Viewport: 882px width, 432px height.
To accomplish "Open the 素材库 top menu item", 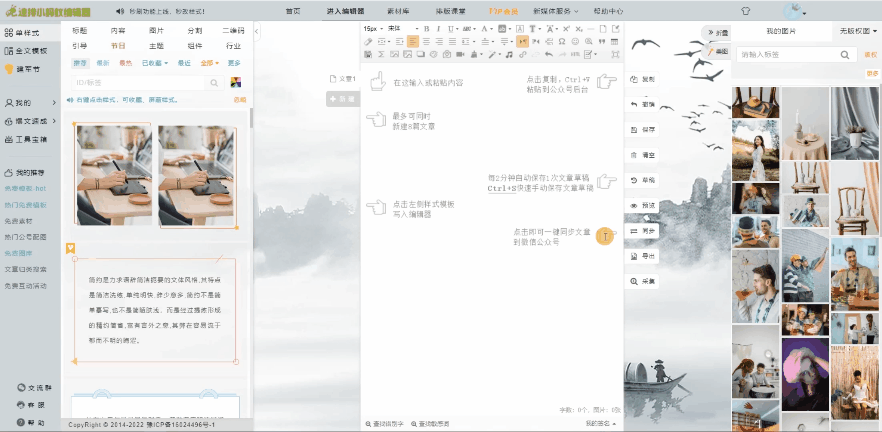I will tap(398, 11).
